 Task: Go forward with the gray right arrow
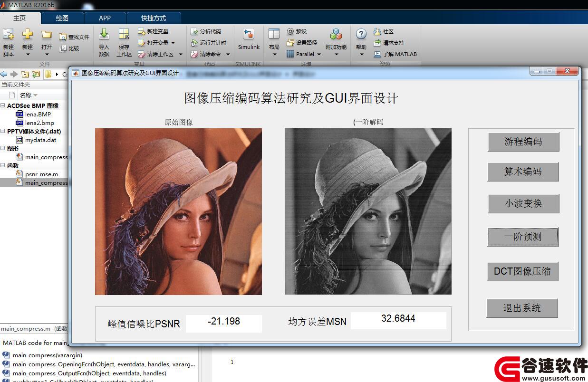point(14,74)
